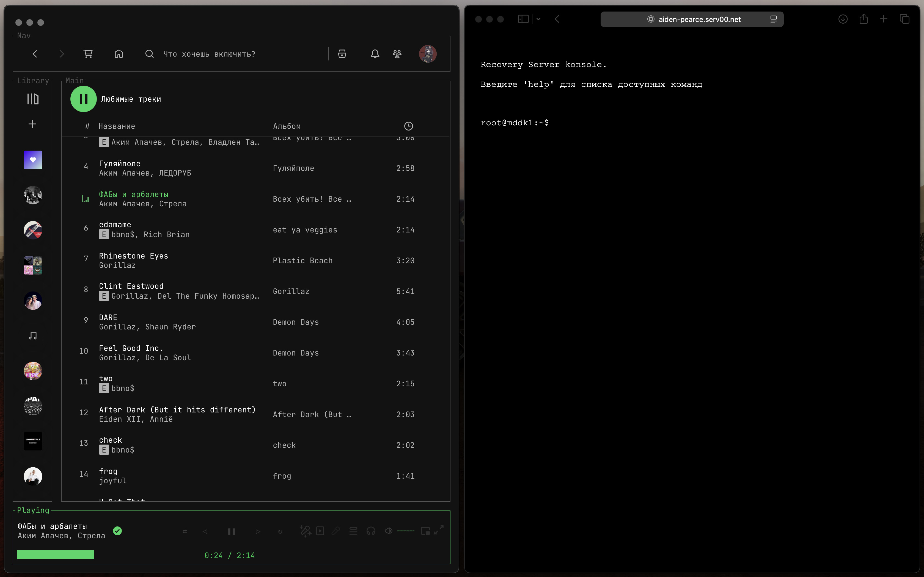The height and width of the screenshot is (577, 924).
Task: Pause with the green Любимые треки button
Action: [x=83, y=99]
